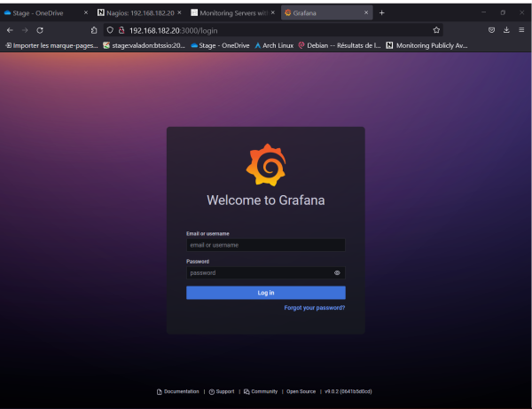Click the Grafana logo
Screen dimensions: 532x409
point(266,165)
